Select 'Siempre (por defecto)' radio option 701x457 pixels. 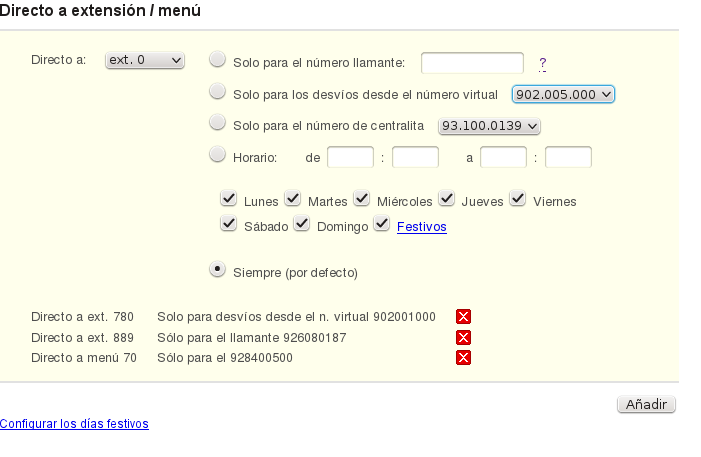point(217,270)
